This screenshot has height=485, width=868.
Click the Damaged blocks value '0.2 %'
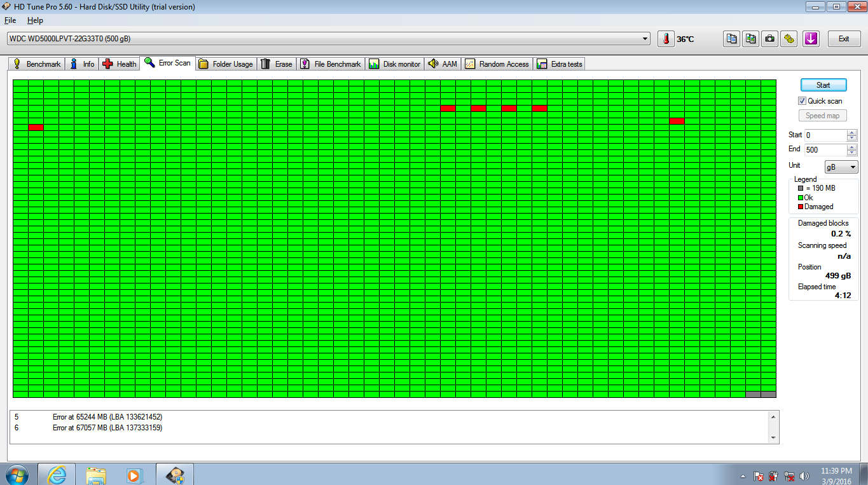coord(841,234)
